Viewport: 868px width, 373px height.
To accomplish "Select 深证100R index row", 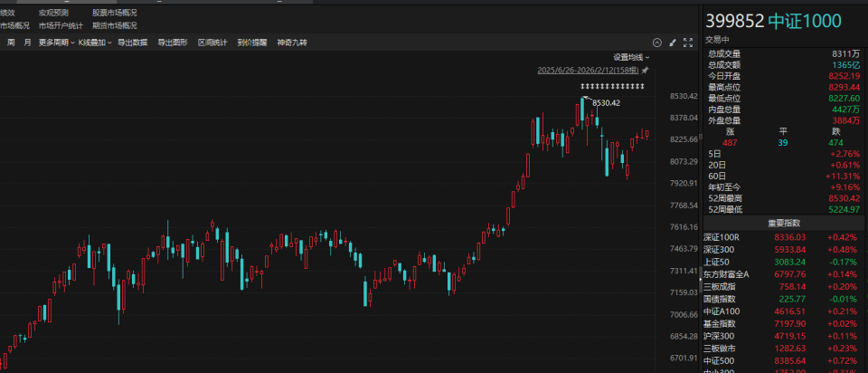I will click(783, 237).
